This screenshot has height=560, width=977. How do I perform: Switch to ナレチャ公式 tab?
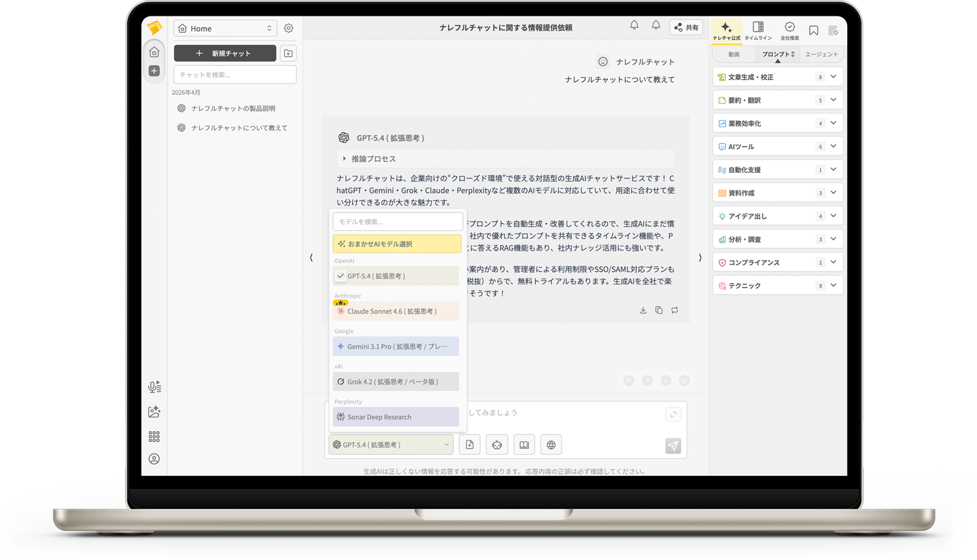tap(726, 31)
